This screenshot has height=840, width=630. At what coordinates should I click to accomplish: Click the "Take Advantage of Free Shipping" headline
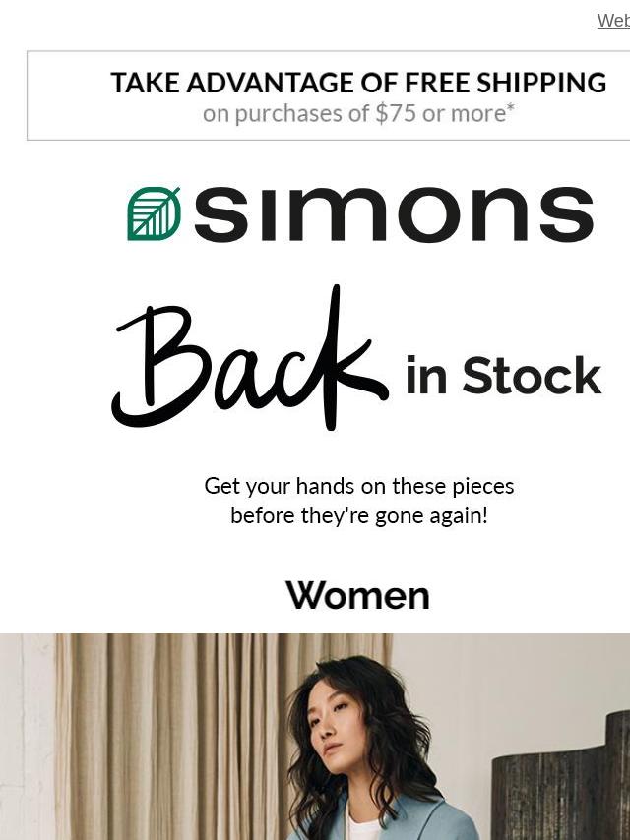point(358,83)
